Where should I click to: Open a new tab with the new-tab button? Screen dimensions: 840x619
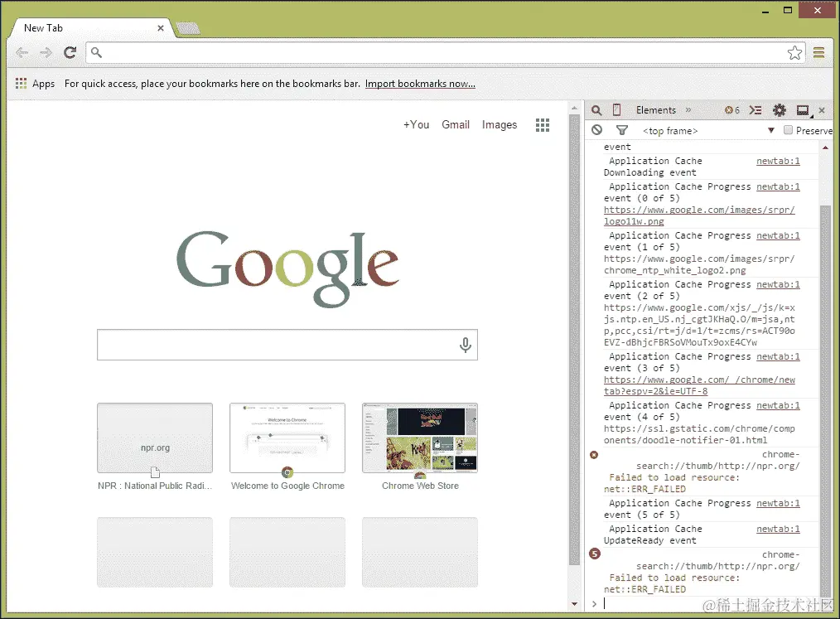(187, 28)
